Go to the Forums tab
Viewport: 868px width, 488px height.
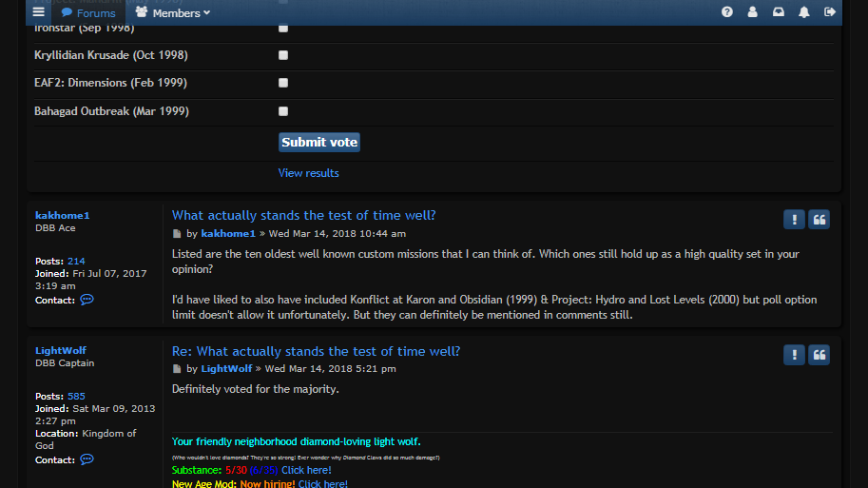tap(88, 12)
